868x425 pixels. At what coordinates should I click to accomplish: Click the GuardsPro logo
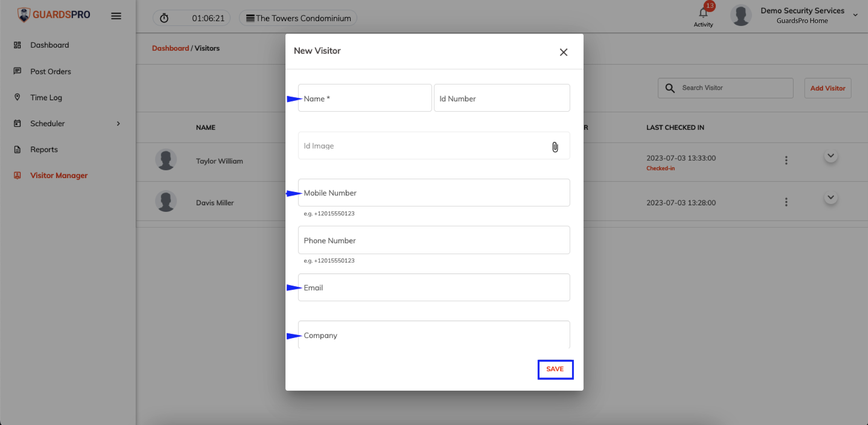(x=54, y=15)
